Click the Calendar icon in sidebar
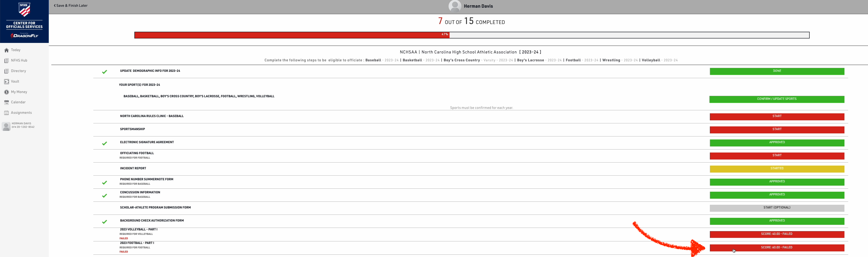Image resolution: width=868 pixels, height=257 pixels. tap(6, 102)
